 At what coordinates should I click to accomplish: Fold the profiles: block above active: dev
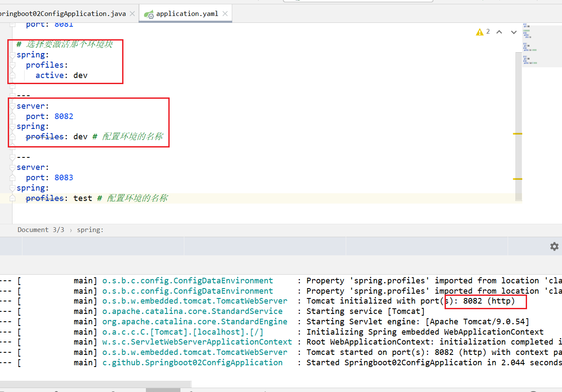(x=12, y=65)
